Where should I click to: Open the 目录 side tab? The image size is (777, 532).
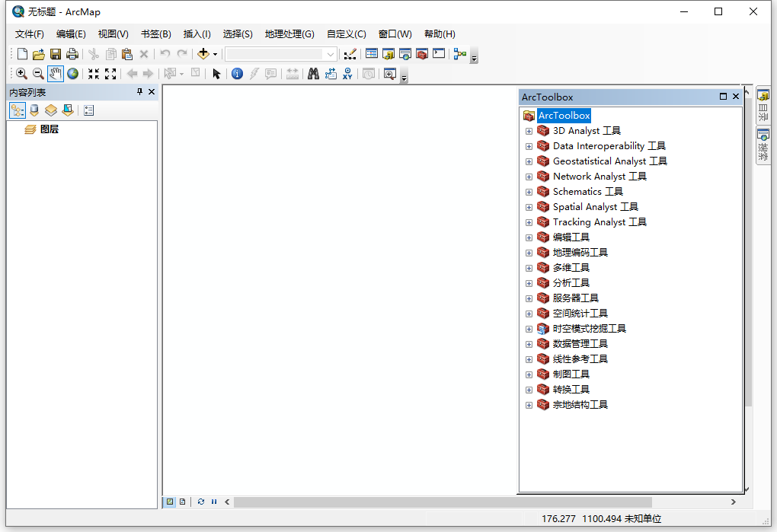763,106
